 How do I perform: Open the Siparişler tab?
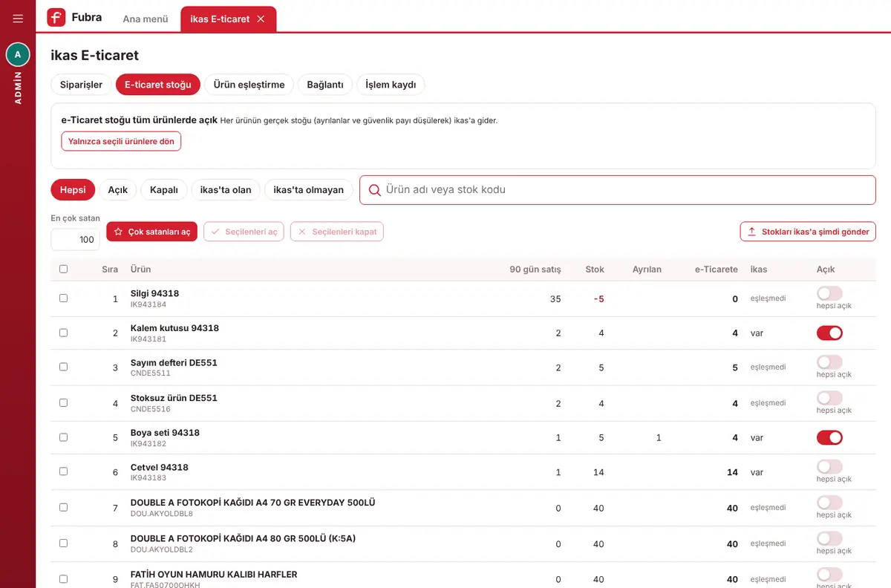[x=81, y=85]
